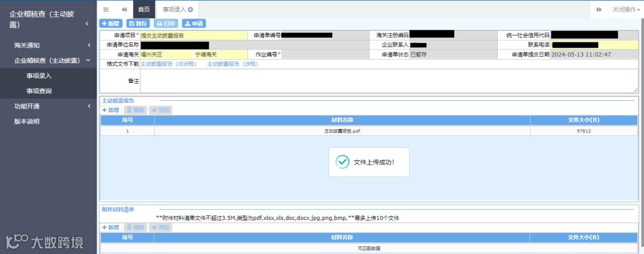644x254 pixels.
Task: Click the 材料名称 header in 主动披露报告 table
Action: coord(342,120)
